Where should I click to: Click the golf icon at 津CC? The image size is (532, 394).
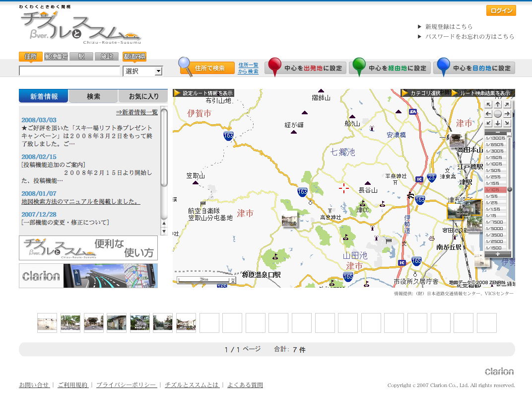[x=362, y=204]
